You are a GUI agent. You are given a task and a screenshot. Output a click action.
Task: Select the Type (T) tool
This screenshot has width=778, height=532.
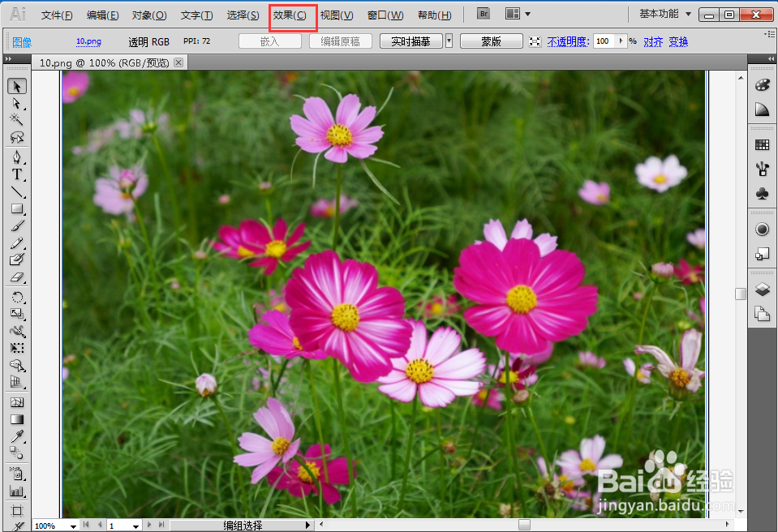click(17, 174)
